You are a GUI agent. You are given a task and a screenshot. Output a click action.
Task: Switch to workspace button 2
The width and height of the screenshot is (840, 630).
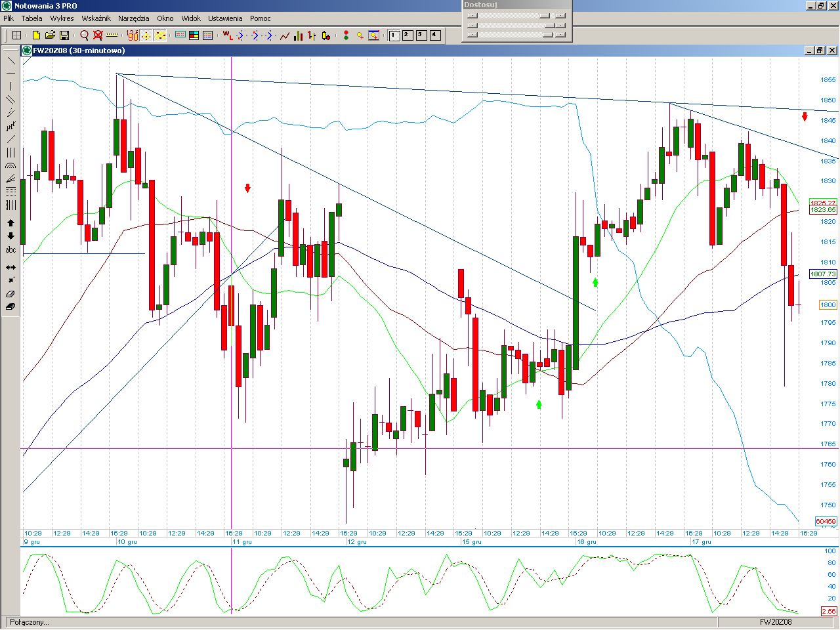point(408,35)
